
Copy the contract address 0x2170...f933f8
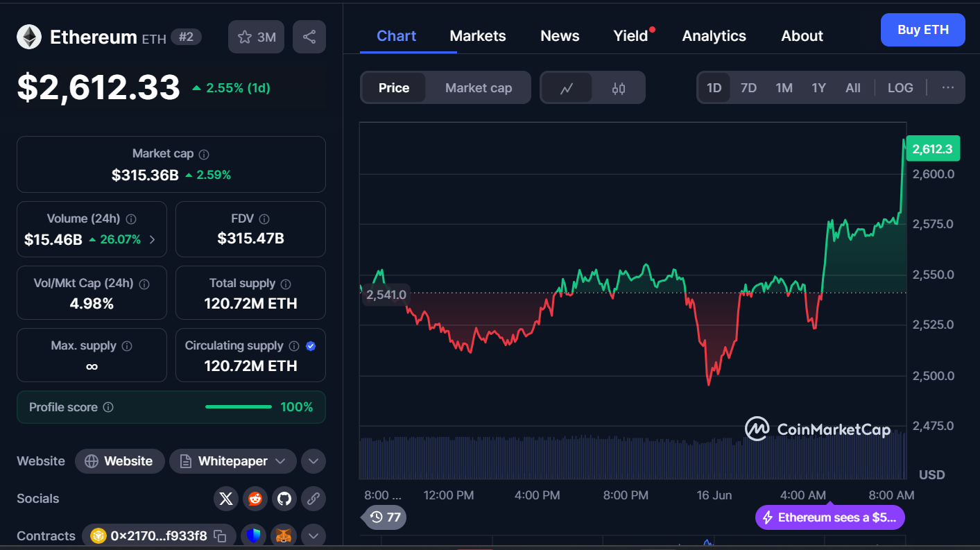(x=220, y=535)
